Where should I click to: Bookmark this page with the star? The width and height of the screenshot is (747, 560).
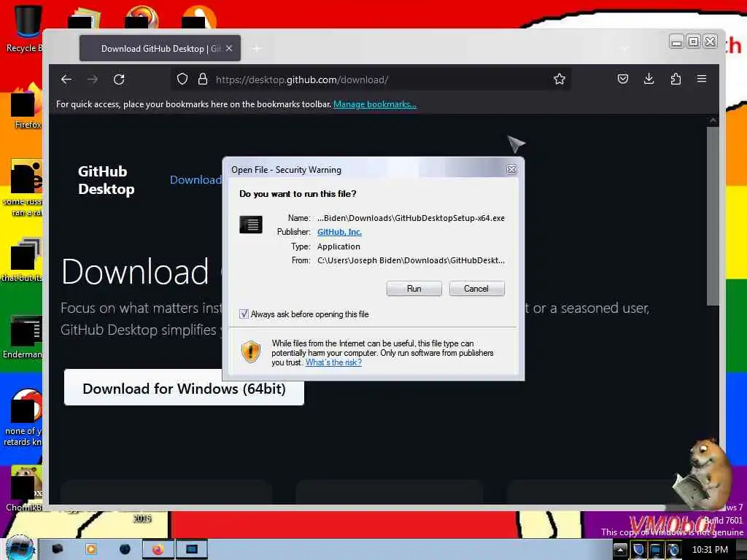tap(560, 79)
